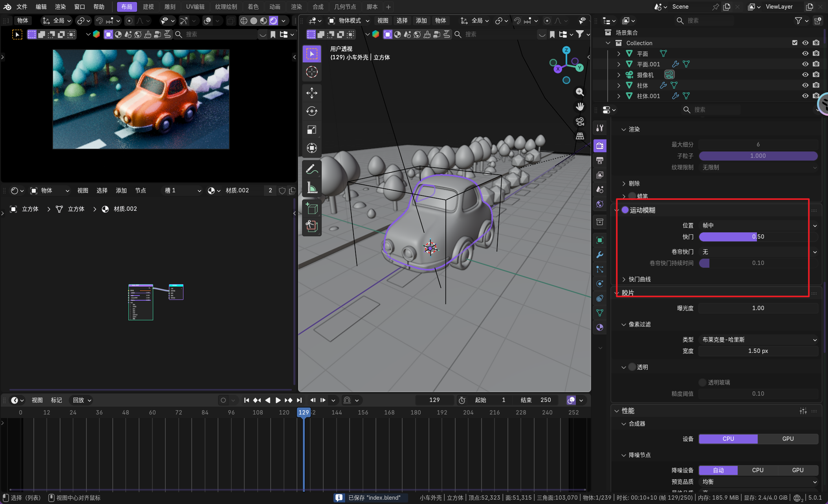Open the Output properties printer tab

tap(600, 161)
